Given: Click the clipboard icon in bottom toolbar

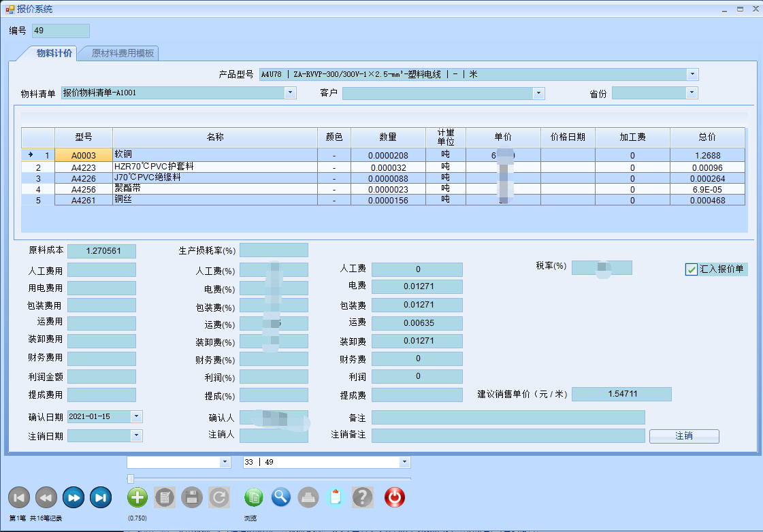Looking at the screenshot, I should pyautogui.click(x=335, y=497).
